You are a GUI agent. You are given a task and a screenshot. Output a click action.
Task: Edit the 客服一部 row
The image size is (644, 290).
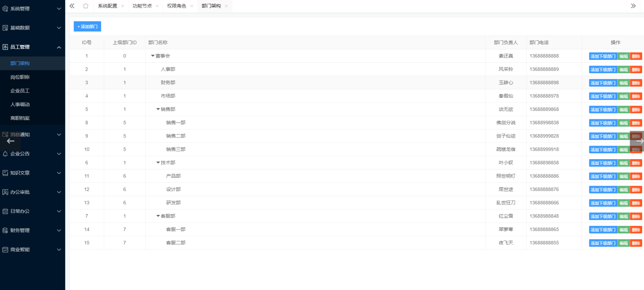(x=624, y=230)
